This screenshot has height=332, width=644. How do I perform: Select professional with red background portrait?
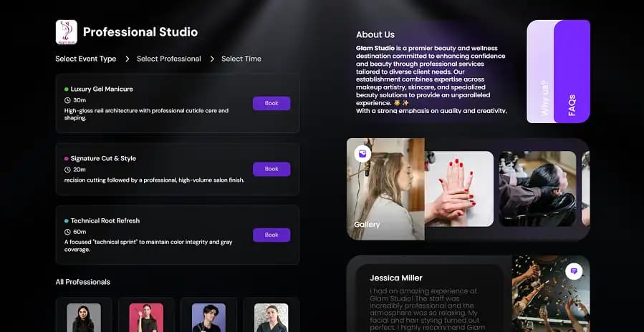coord(146,318)
